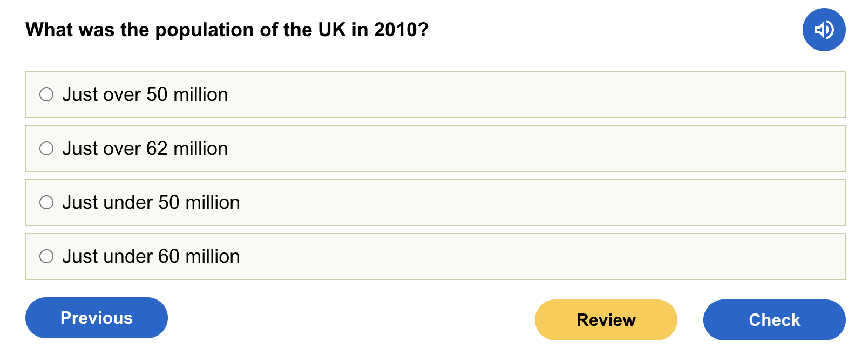Image resolution: width=868 pixels, height=355 pixels.
Task: Open the Review button
Action: point(606,320)
